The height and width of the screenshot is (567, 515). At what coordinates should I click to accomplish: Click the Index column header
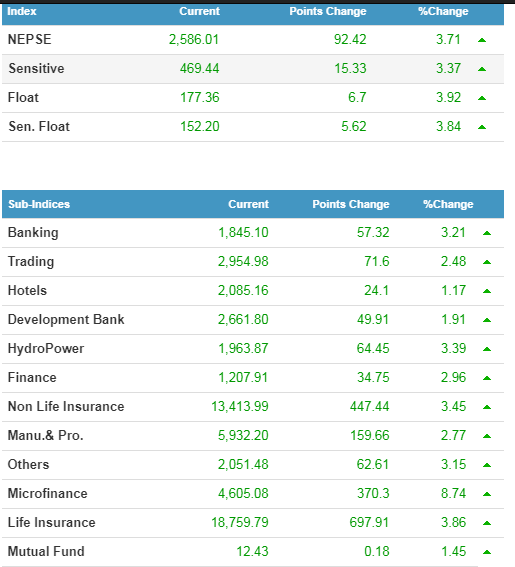click(x=22, y=11)
